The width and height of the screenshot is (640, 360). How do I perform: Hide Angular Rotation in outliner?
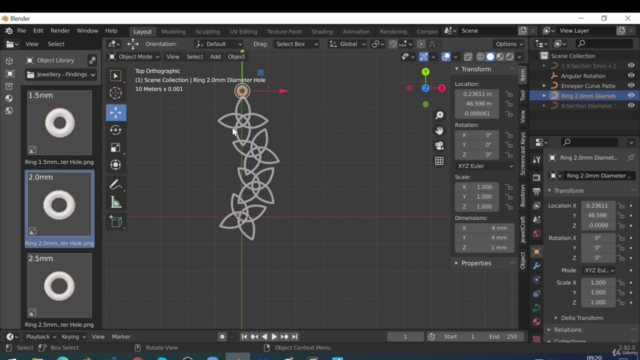(x=631, y=76)
